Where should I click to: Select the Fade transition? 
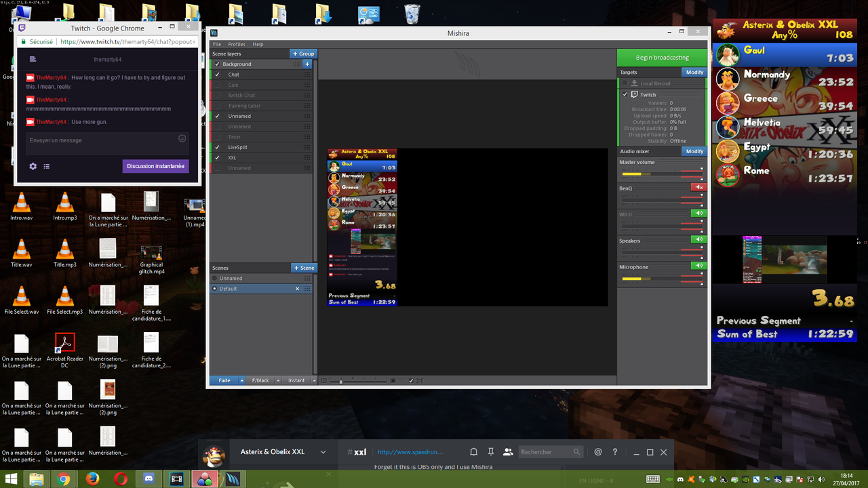(224, 381)
